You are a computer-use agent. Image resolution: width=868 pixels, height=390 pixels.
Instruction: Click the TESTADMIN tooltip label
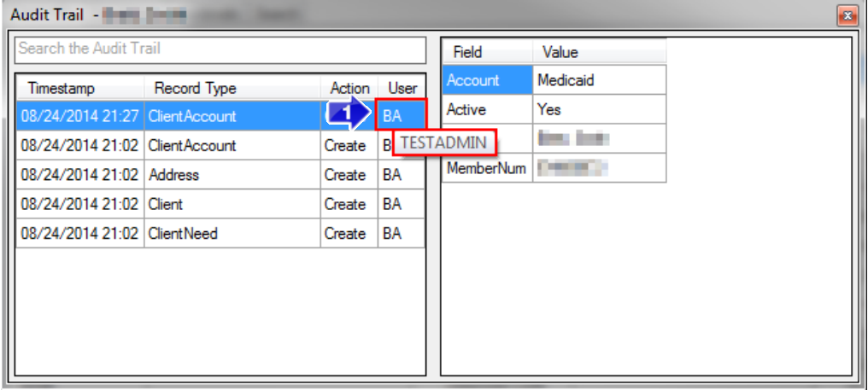point(443,143)
